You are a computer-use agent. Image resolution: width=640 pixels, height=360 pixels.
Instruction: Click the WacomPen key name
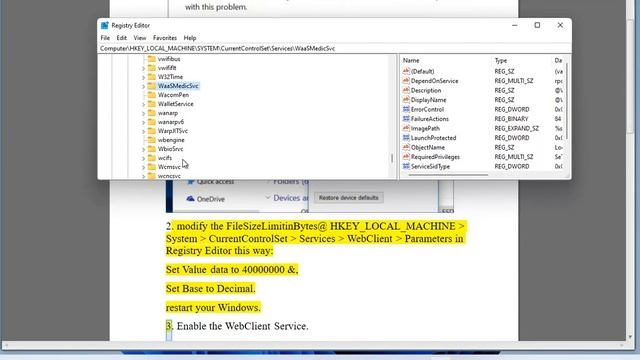coord(173,95)
